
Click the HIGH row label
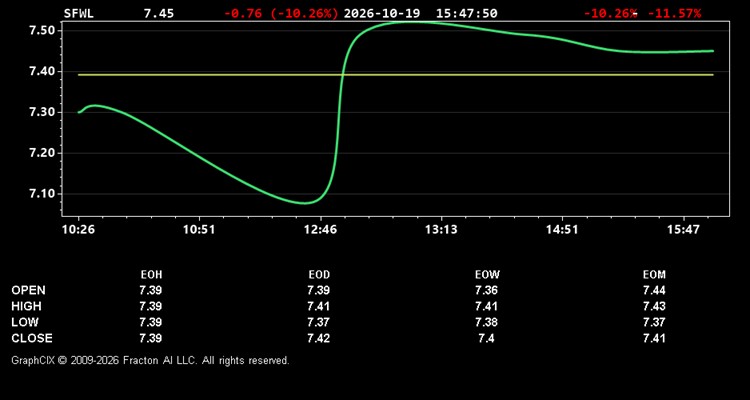(26, 306)
